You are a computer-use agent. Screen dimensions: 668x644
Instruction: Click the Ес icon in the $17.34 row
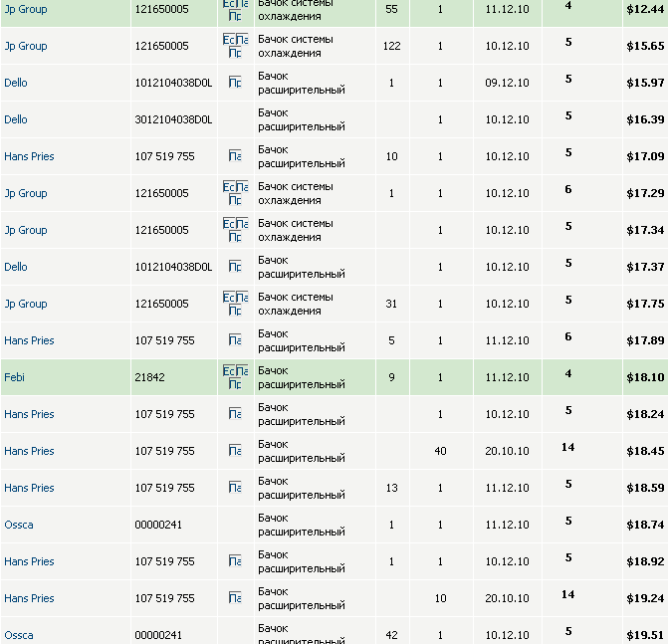click(x=229, y=224)
